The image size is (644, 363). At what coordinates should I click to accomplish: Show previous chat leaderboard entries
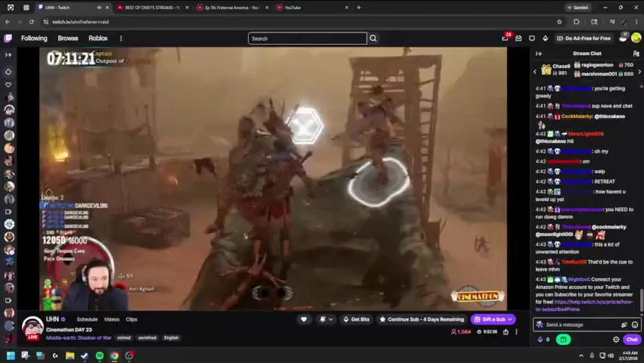coord(535,72)
